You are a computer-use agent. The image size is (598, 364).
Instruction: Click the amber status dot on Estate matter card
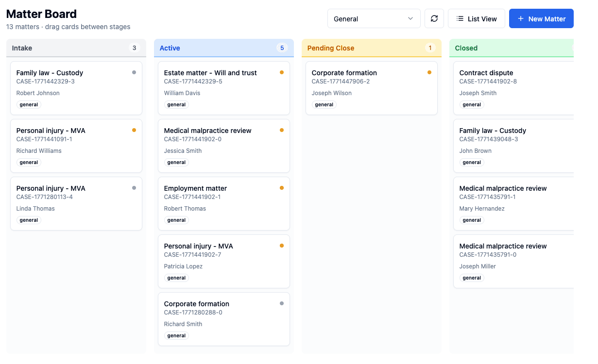click(x=282, y=72)
